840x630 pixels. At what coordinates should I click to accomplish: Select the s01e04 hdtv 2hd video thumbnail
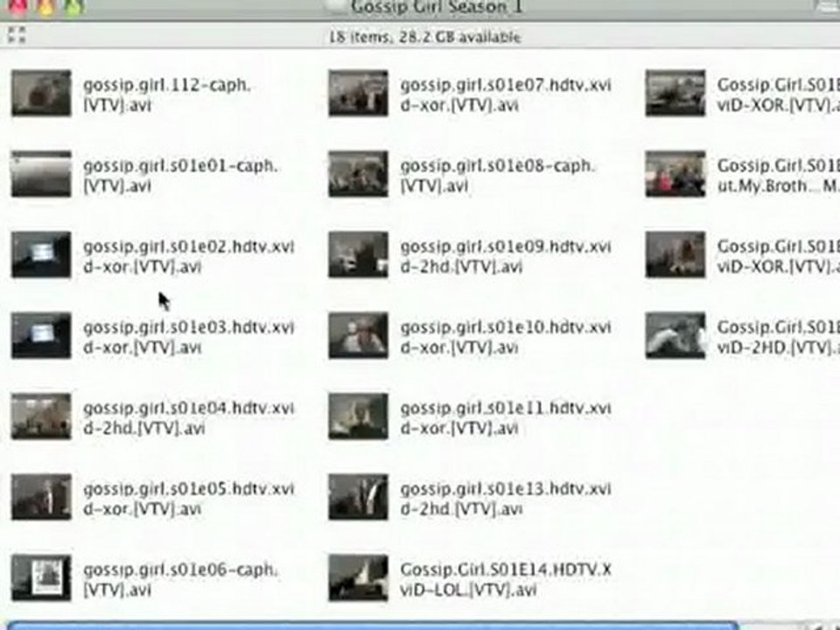click(41, 416)
